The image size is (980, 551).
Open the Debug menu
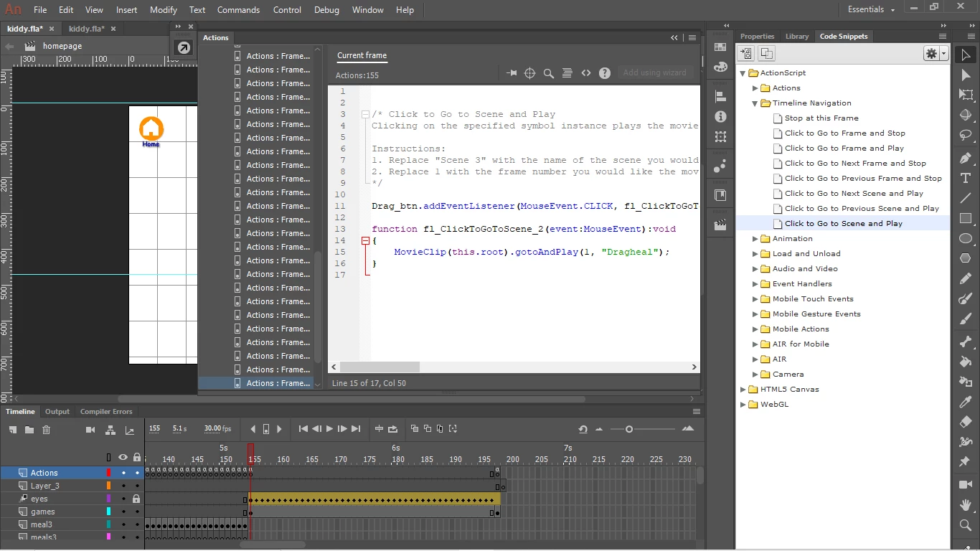click(326, 10)
